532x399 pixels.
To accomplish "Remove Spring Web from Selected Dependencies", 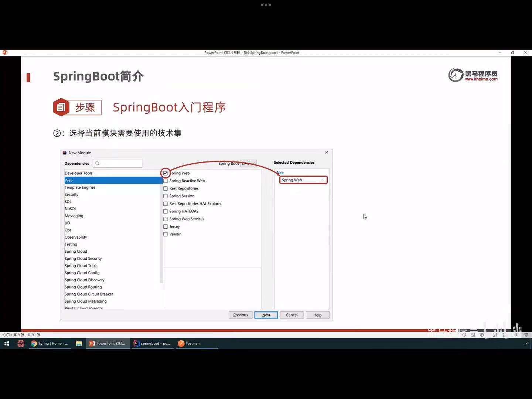I will (322, 180).
